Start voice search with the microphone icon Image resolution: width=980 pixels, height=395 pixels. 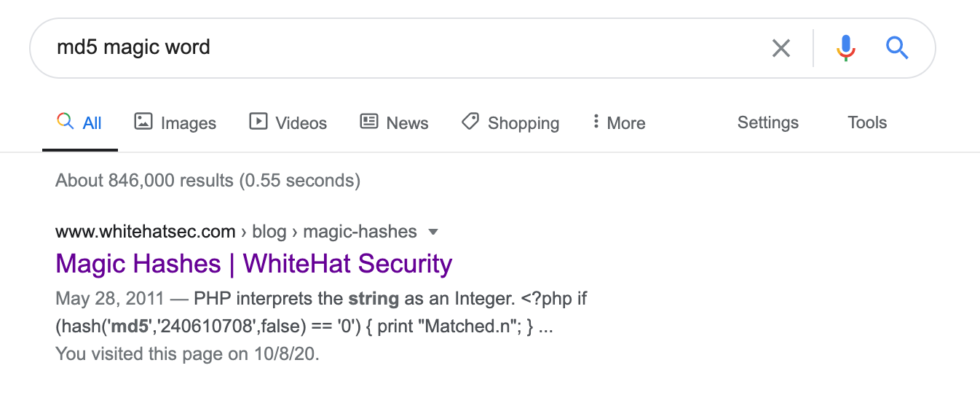(845, 48)
